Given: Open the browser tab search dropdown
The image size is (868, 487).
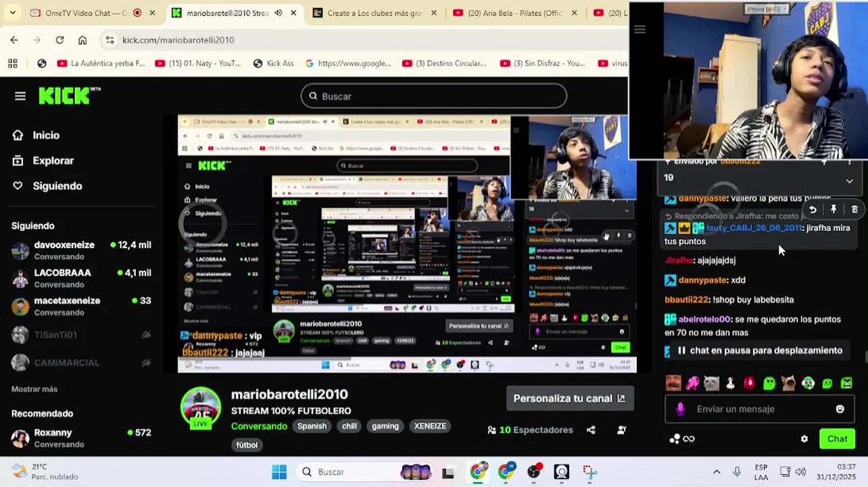Looking at the screenshot, I should pyautogui.click(x=12, y=13).
